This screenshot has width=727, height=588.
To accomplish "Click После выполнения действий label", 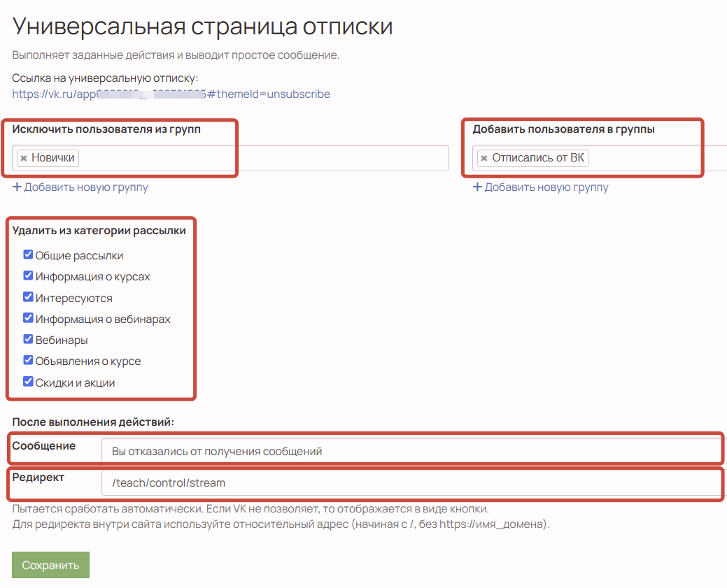I will [93, 422].
